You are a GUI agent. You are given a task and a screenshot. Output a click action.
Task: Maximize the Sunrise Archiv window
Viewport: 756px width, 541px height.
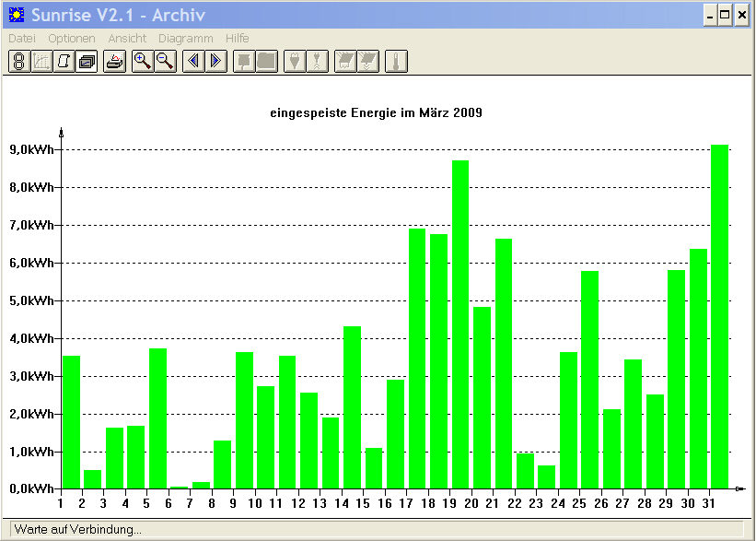[x=725, y=16]
